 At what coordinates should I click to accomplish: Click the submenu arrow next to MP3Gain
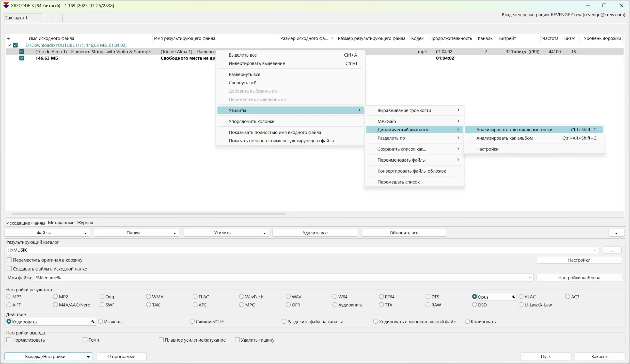point(458,121)
